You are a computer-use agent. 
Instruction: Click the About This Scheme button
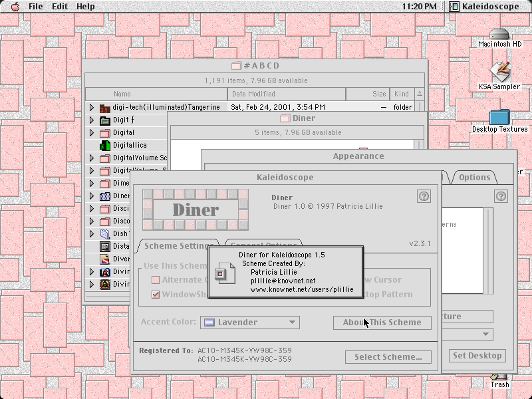point(382,323)
